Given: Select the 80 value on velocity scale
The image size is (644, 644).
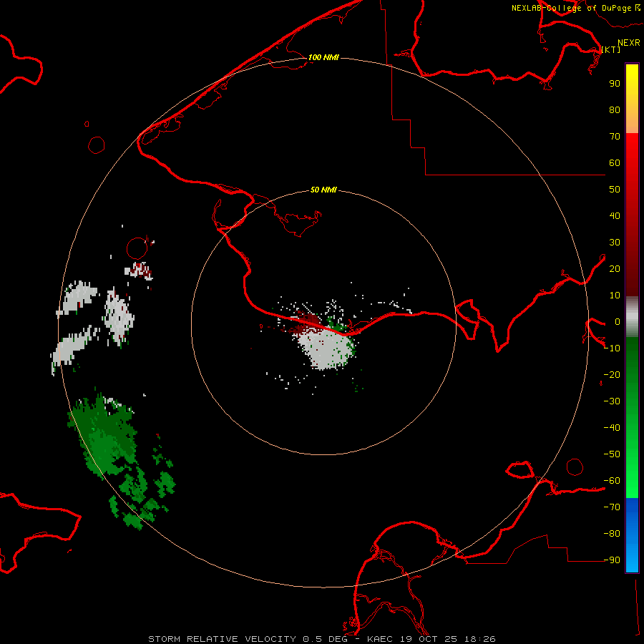Looking at the screenshot, I should coord(615,109).
